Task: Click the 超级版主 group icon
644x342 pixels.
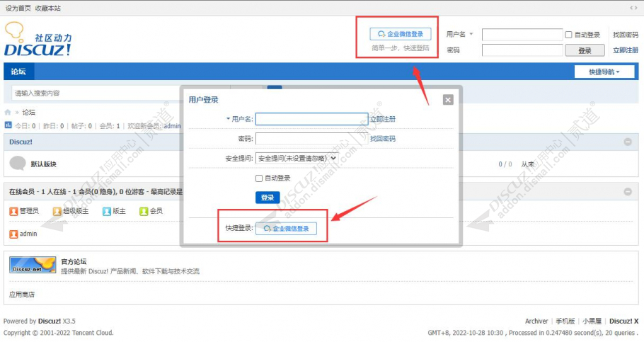Action: pos(57,211)
